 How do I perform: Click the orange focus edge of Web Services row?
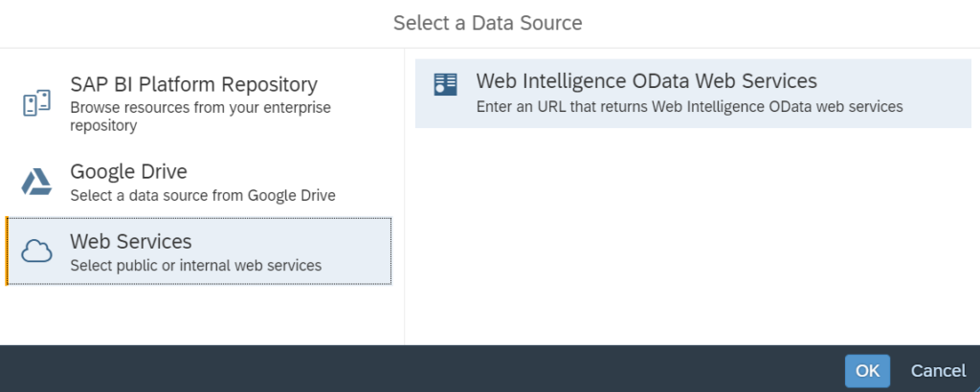(x=7, y=250)
